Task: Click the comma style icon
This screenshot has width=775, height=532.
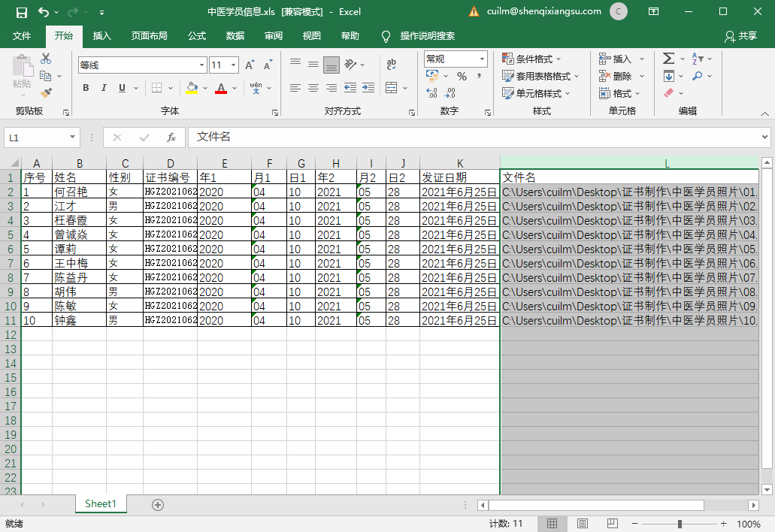Action: coord(479,76)
